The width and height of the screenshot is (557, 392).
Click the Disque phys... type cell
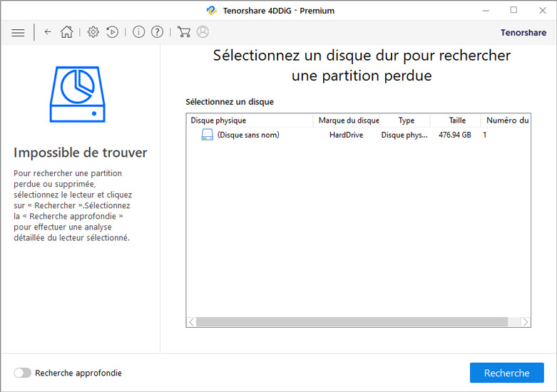point(404,135)
